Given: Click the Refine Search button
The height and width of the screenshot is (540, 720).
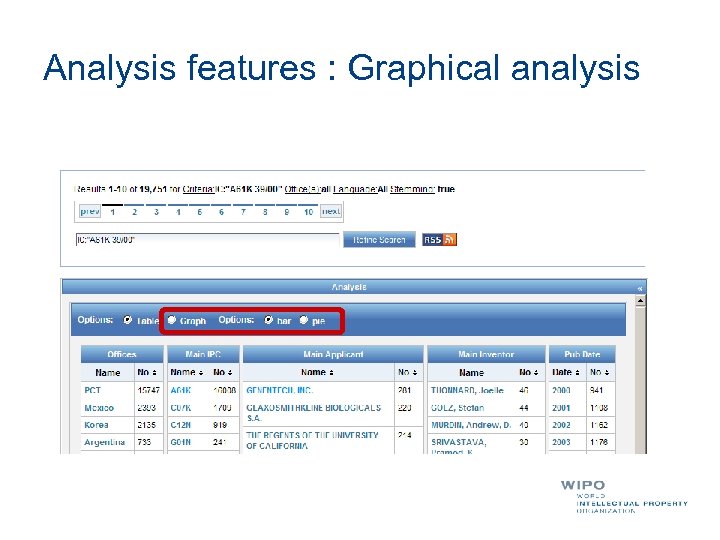Looking at the screenshot, I should 379,240.
